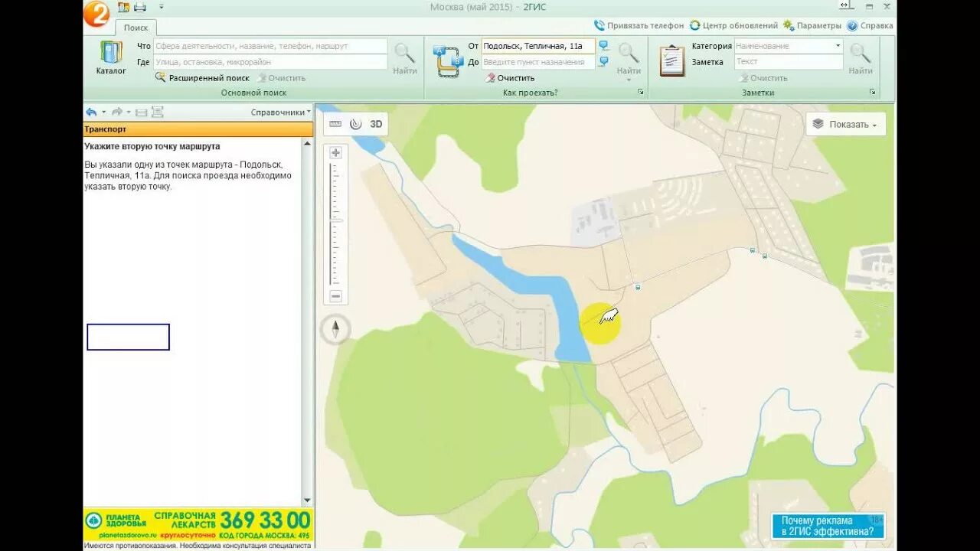Click Очистить in the Заметки group

point(763,78)
